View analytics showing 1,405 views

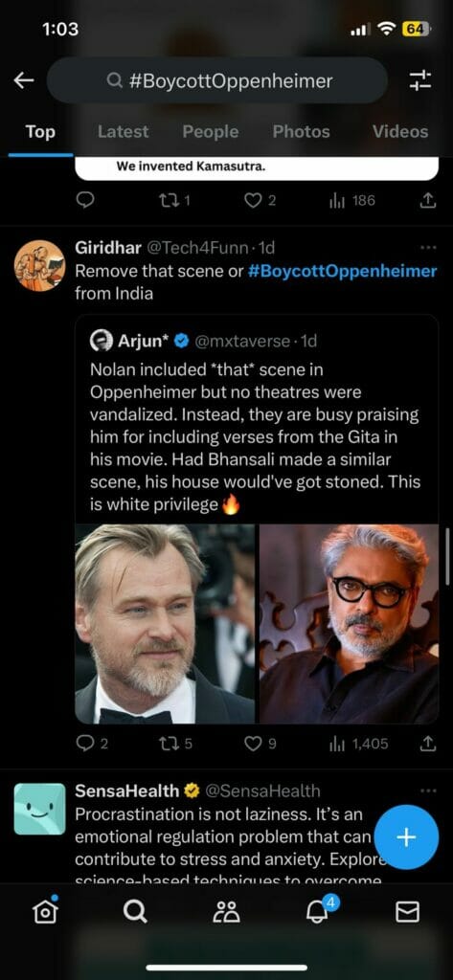[x=358, y=743]
